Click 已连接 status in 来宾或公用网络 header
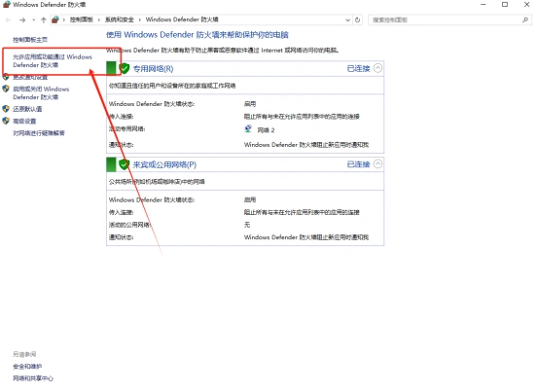 pyautogui.click(x=358, y=164)
